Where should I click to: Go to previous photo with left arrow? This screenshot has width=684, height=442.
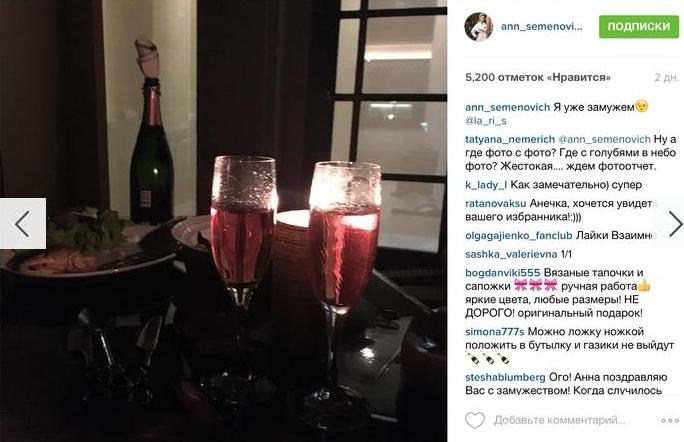[x=23, y=224]
